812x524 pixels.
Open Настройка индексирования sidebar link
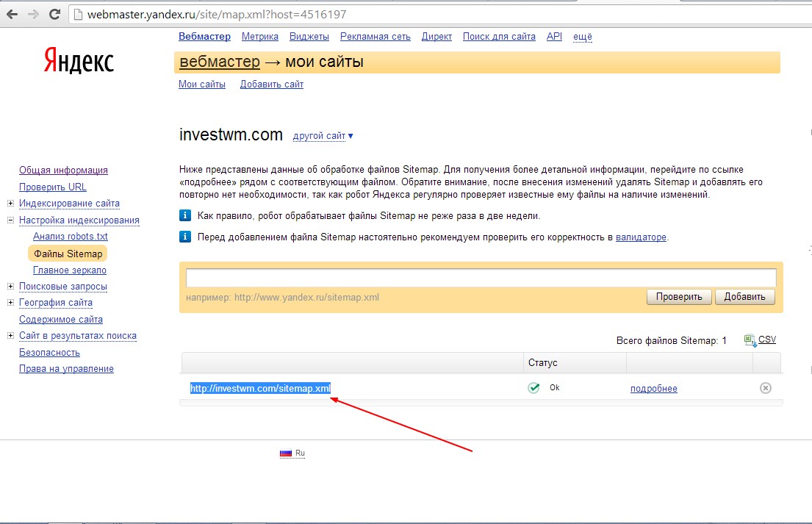[x=79, y=220]
